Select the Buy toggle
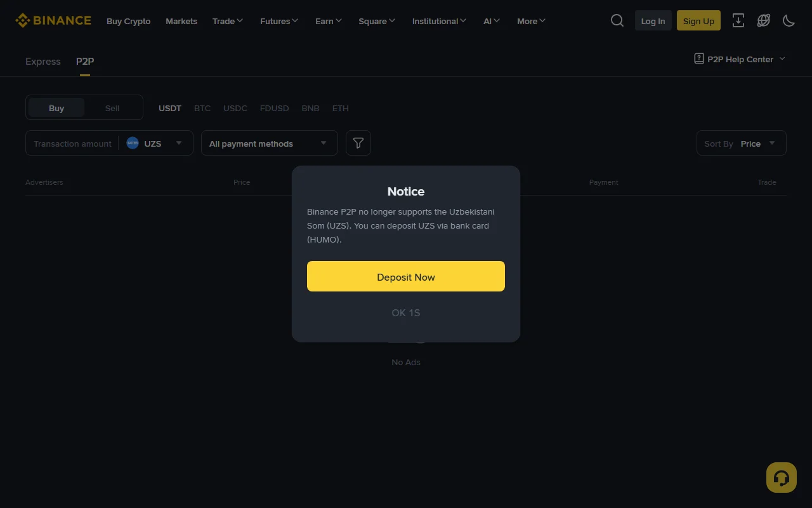 pos(56,108)
